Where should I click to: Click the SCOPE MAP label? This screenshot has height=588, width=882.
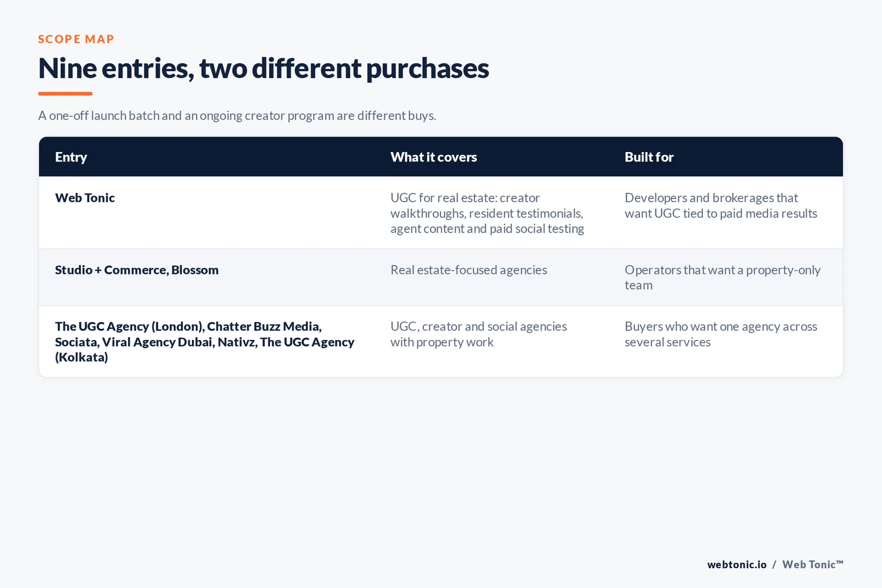pyautogui.click(x=76, y=39)
